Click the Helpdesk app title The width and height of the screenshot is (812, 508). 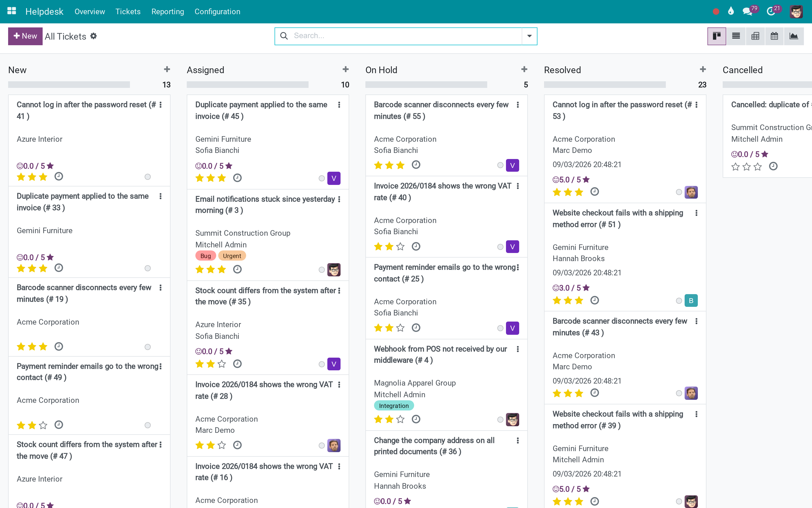[44, 11]
